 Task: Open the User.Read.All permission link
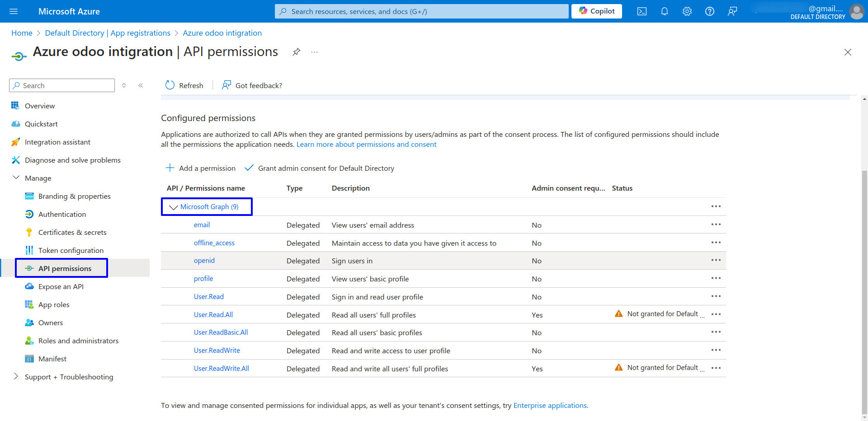[213, 315]
